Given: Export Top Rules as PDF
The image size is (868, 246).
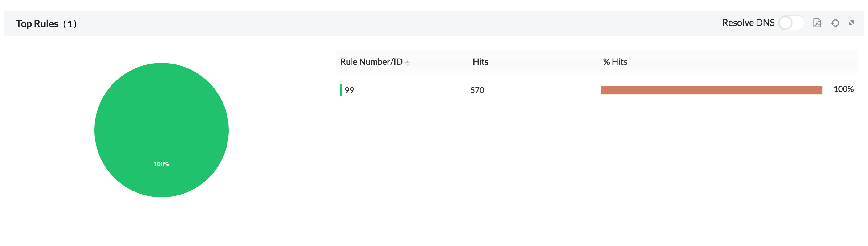Looking at the screenshot, I should click(x=817, y=23).
